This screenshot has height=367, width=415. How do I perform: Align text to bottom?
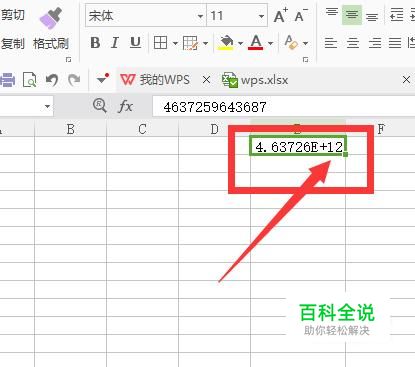(372, 17)
